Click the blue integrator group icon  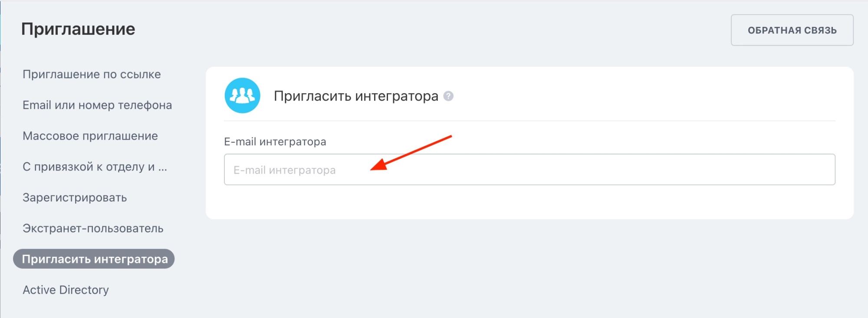click(x=242, y=95)
